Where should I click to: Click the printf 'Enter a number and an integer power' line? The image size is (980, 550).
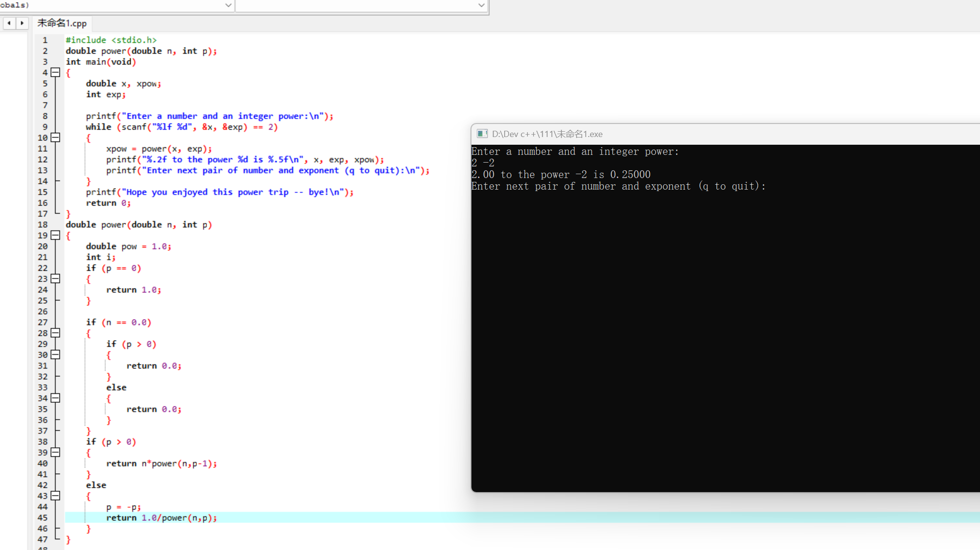click(210, 116)
